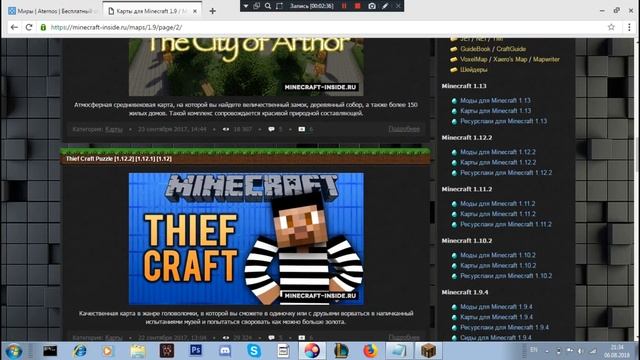
Task: Click the Minecraft 1.13 section heading
Action: [464, 86]
